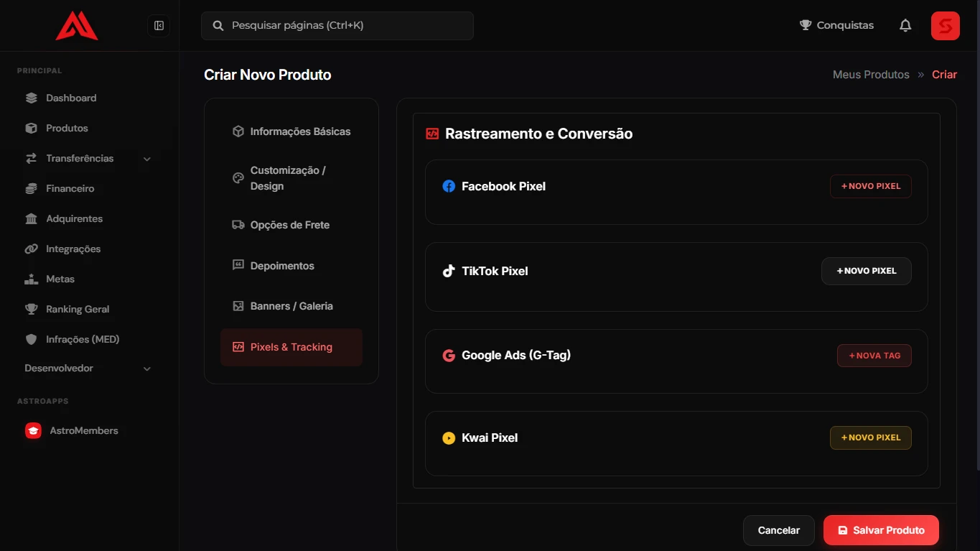This screenshot has height=551, width=980.
Task: Switch to Depoimentos section
Action: point(291,266)
